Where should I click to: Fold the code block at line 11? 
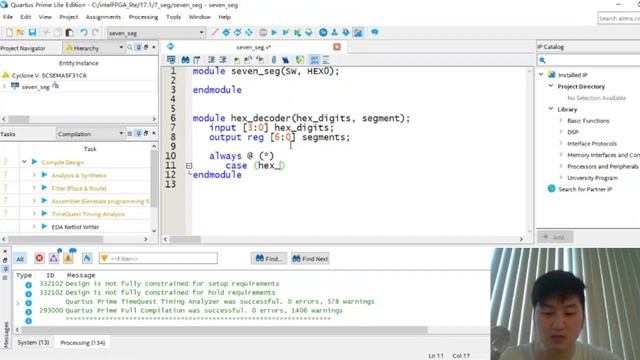click(189, 166)
